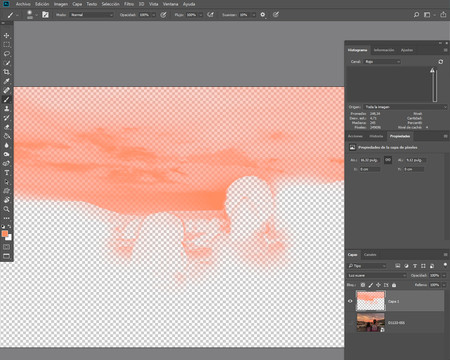450x360 pixels.
Task: Toggle lock transparent pixels
Action: tap(363, 285)
